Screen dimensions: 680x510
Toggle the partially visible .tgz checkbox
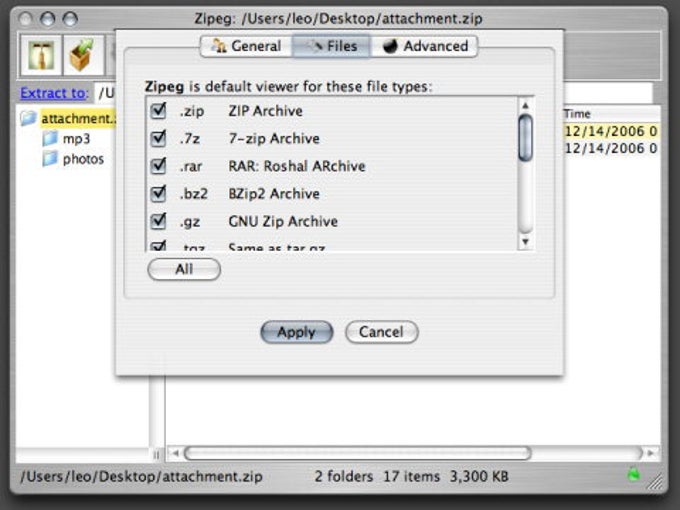coord(158,246)
